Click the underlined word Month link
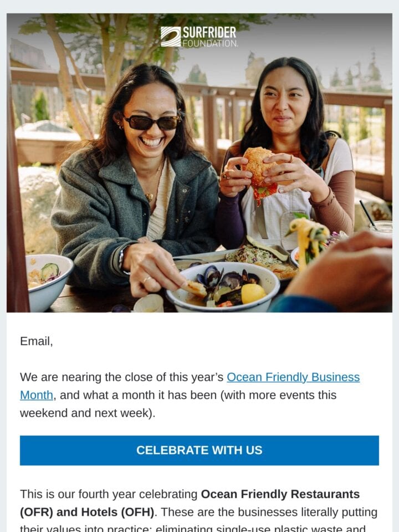The width and height of the screenshot is (399, 532). click(x=37, y=395)
